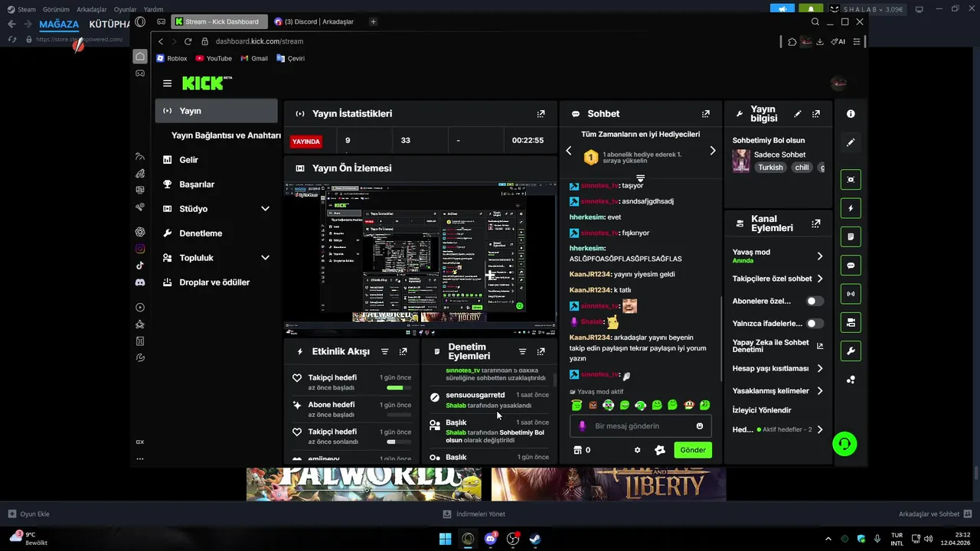980x551 pixels.
Task: Pop out the Denetim Eylemleri panel
Action: 541,351
